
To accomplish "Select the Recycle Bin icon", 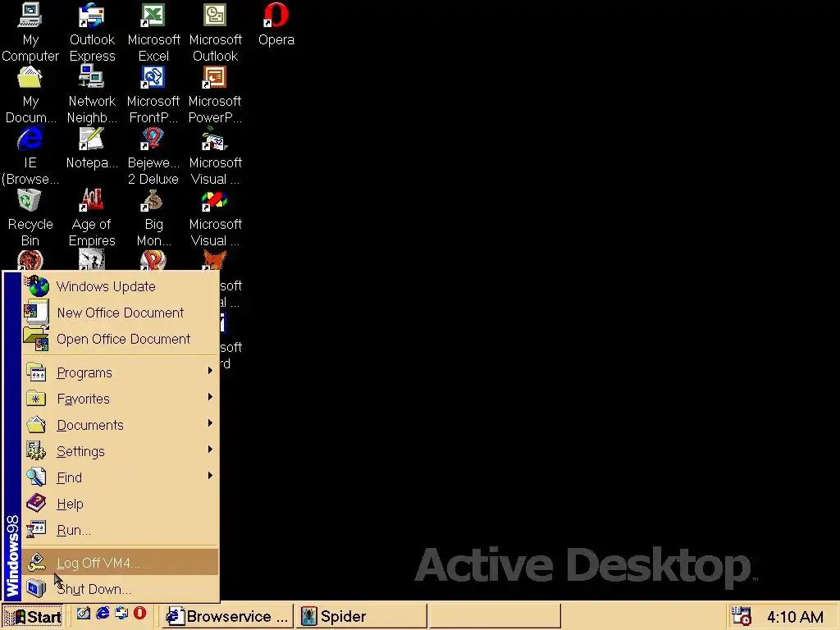I will tap(30, 217).
